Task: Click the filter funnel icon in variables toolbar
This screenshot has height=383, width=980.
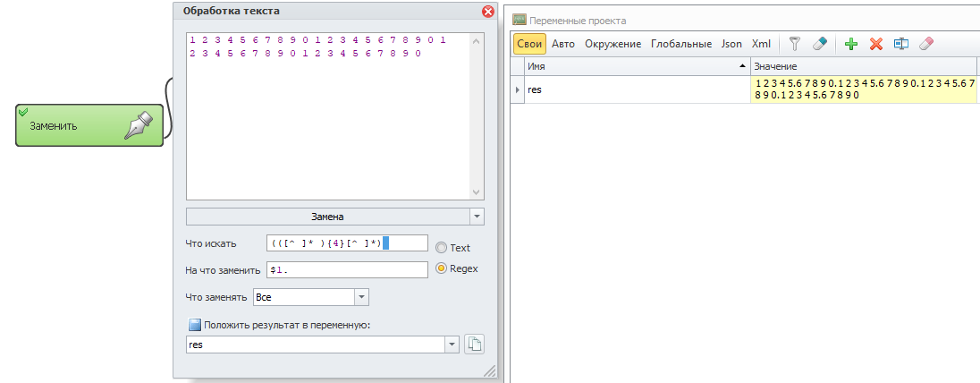Action: point(794,44)
